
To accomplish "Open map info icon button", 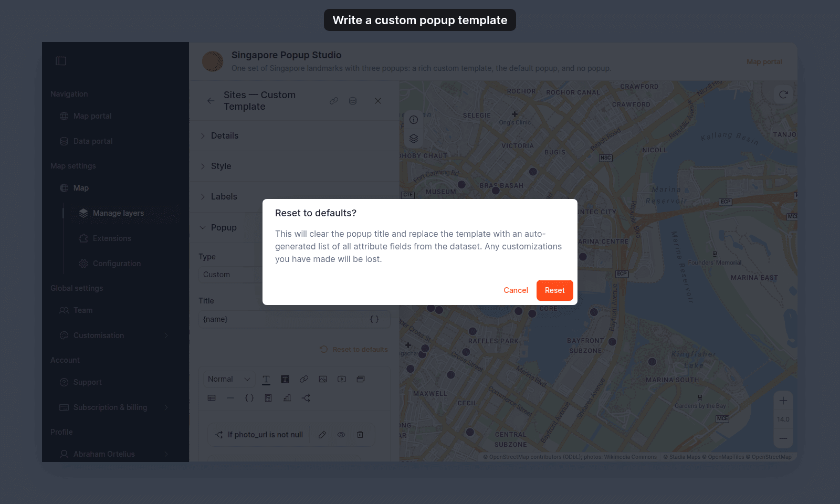I will (414, 120).
